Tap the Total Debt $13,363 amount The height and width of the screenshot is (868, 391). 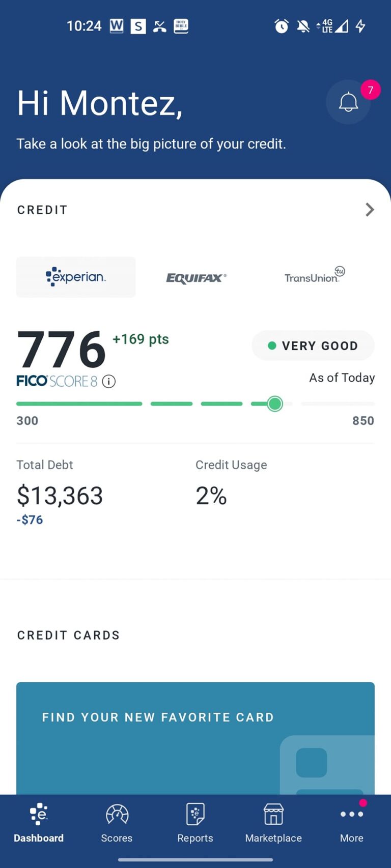coord(60,496)
